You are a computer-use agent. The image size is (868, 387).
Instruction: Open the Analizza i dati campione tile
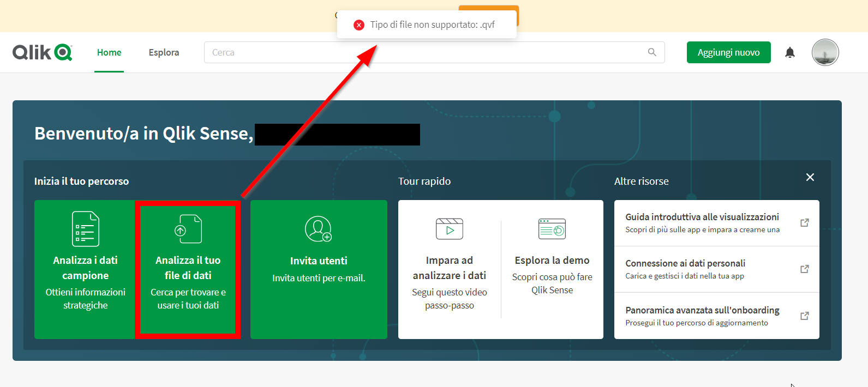[85, 269]
